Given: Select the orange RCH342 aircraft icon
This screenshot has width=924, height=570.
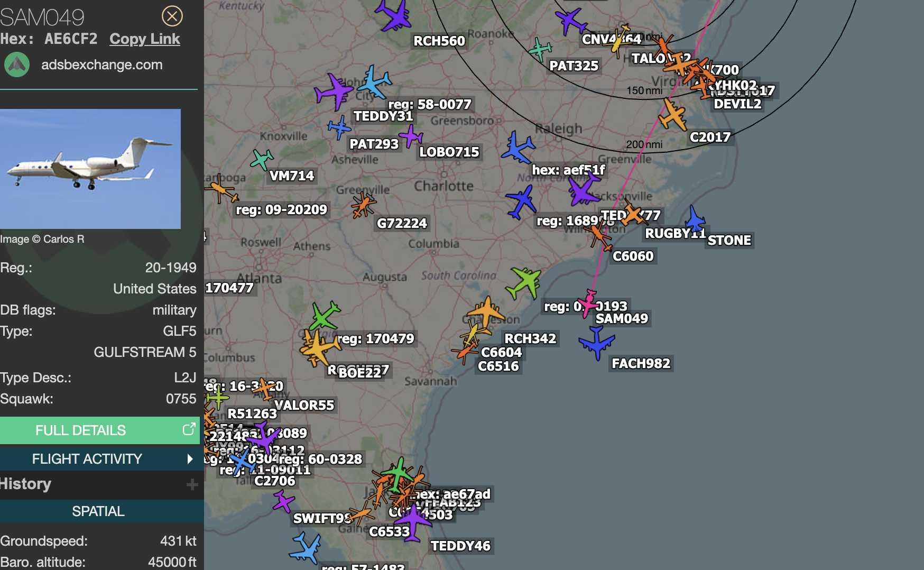Looking at the screenshot, I should click(486, 312).
